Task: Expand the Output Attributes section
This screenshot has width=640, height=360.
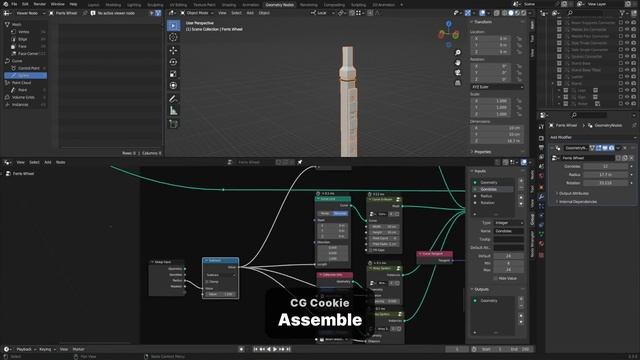Action: pyautogui.click(x=574, y=193)
